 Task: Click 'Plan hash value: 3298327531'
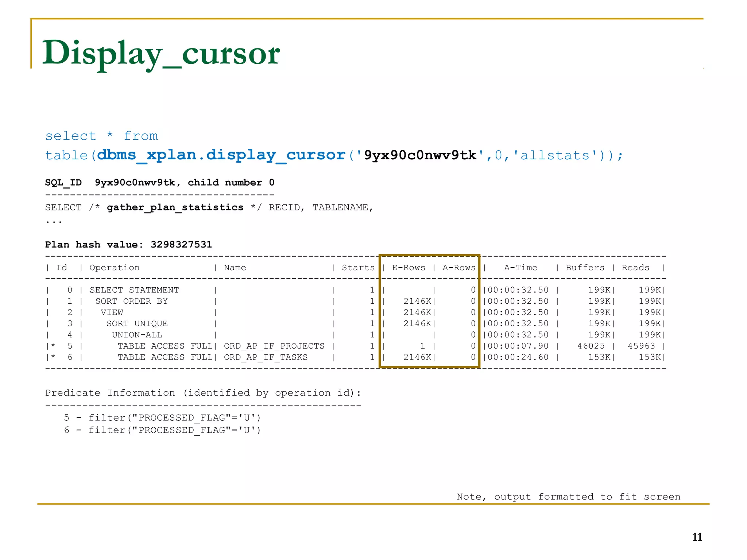click(128, 245)
